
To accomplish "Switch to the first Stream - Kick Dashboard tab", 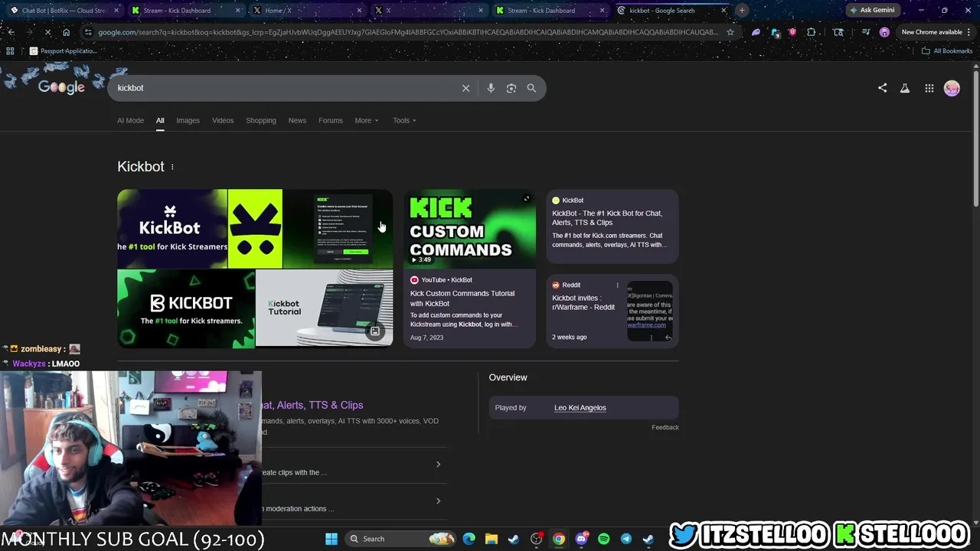I will point(186,11).
